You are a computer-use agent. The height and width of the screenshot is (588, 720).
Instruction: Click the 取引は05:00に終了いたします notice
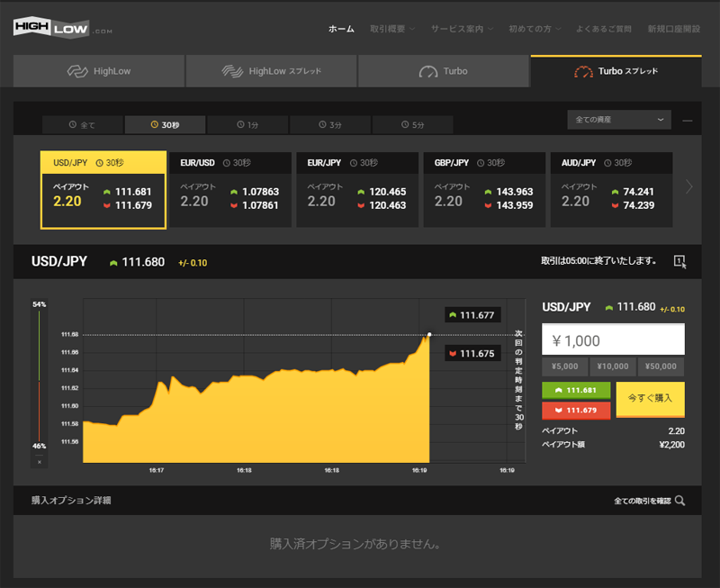point(598,261)
